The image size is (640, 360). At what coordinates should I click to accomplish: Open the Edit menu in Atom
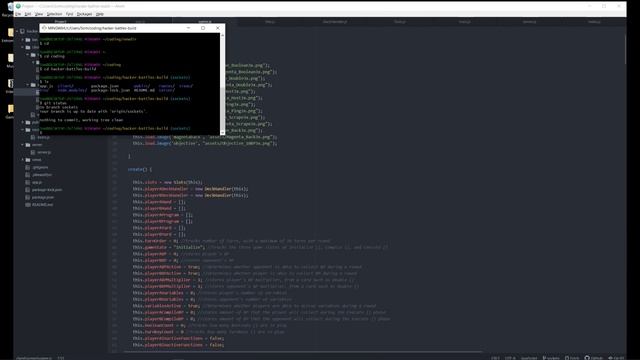(28, 14)
